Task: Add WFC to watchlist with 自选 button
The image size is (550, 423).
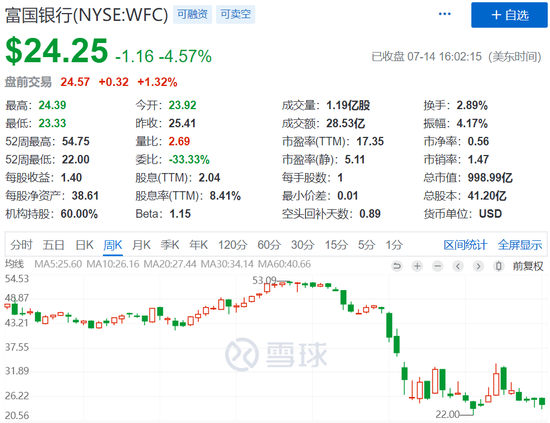Action: [x=509, y=15]
